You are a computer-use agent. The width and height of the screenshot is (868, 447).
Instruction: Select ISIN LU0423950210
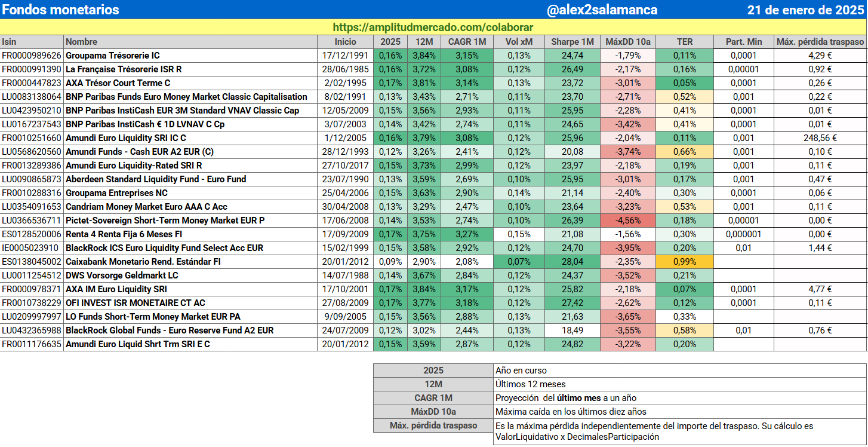[x=32, y=111]
